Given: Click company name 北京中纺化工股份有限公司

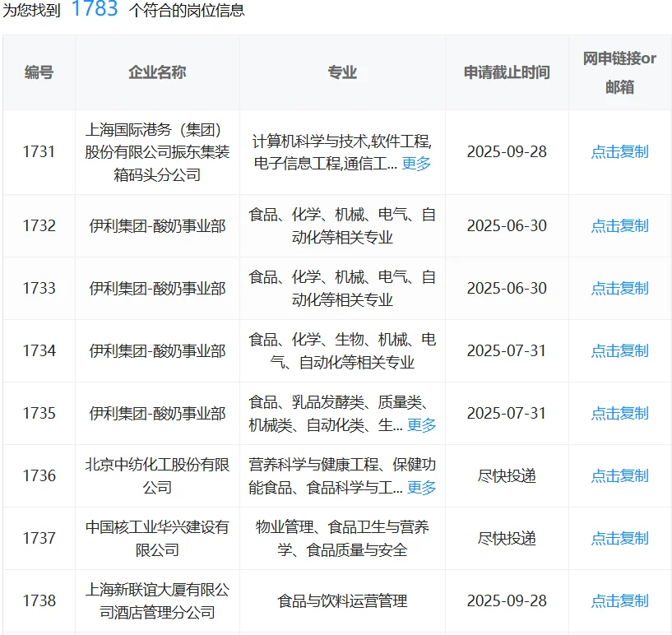Looking at the screenshot, I should (157, 476).
